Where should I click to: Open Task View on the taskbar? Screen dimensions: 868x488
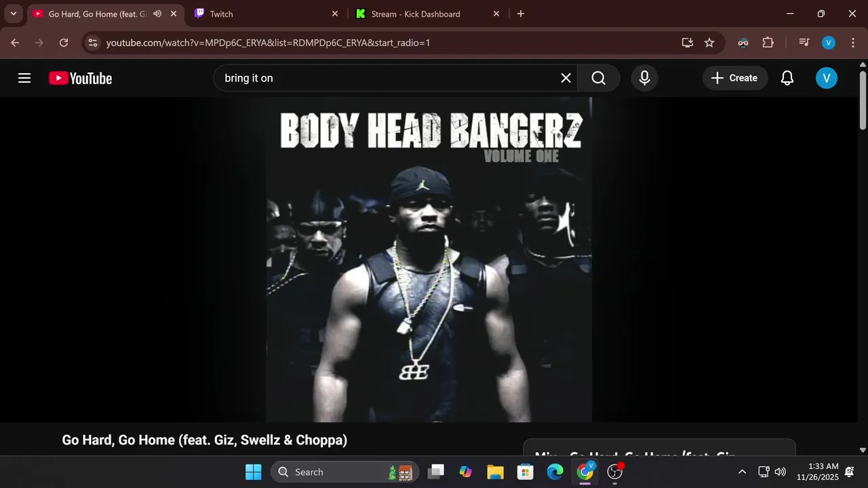point(436,472)
